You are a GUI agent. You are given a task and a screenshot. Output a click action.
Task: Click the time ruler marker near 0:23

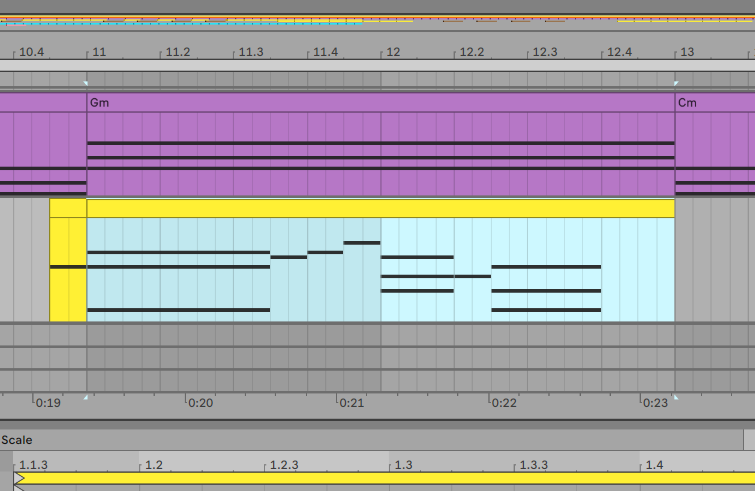[x=676, y=398]
